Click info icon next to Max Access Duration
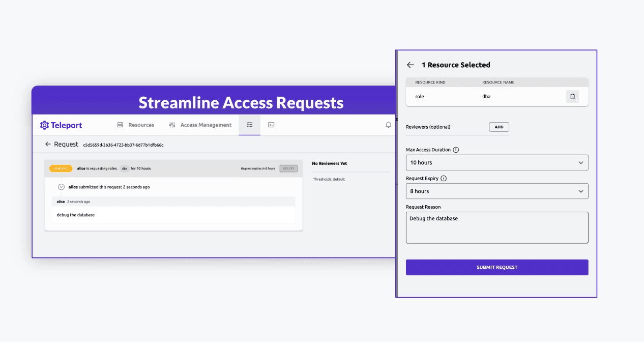Image resolution: width=644 pixels, height=342 pixels. [x=456, y=150]
